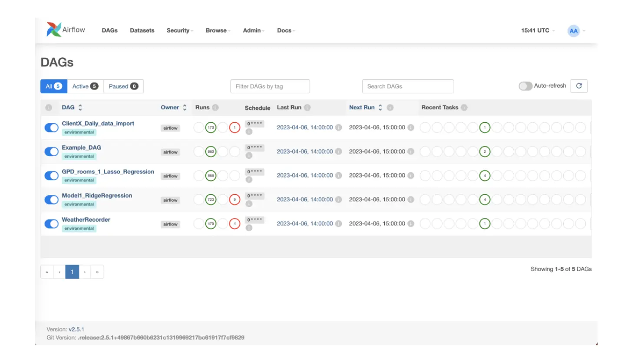
Task: Select the Paused 0 filter tab
Action: (x=123, y=86)
